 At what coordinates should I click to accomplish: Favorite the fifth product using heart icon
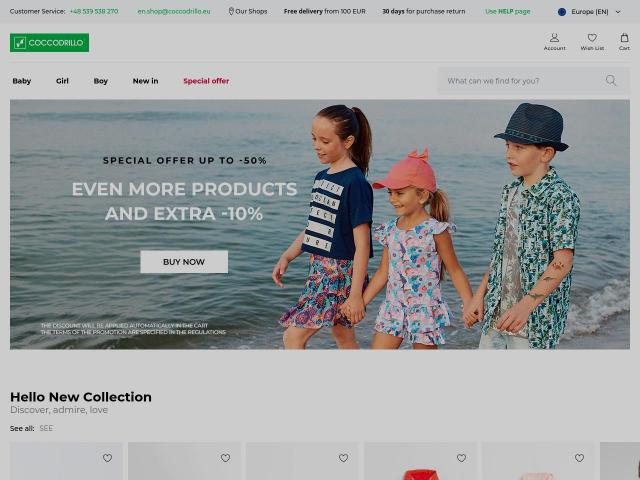pyautogui.click(x=579, y=458)
